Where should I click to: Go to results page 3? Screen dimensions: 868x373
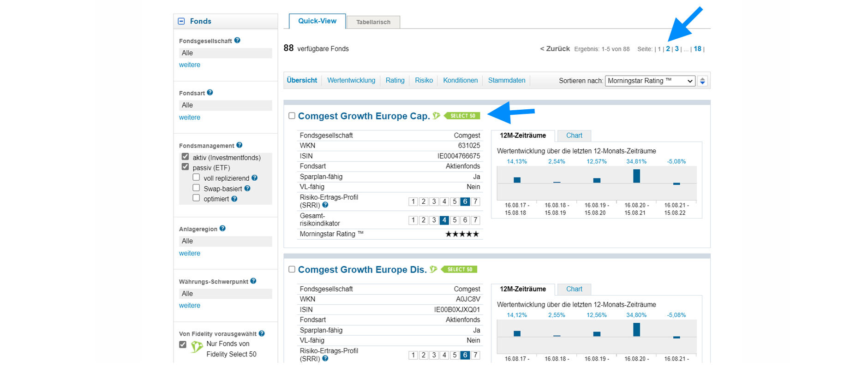pos(677,49)
